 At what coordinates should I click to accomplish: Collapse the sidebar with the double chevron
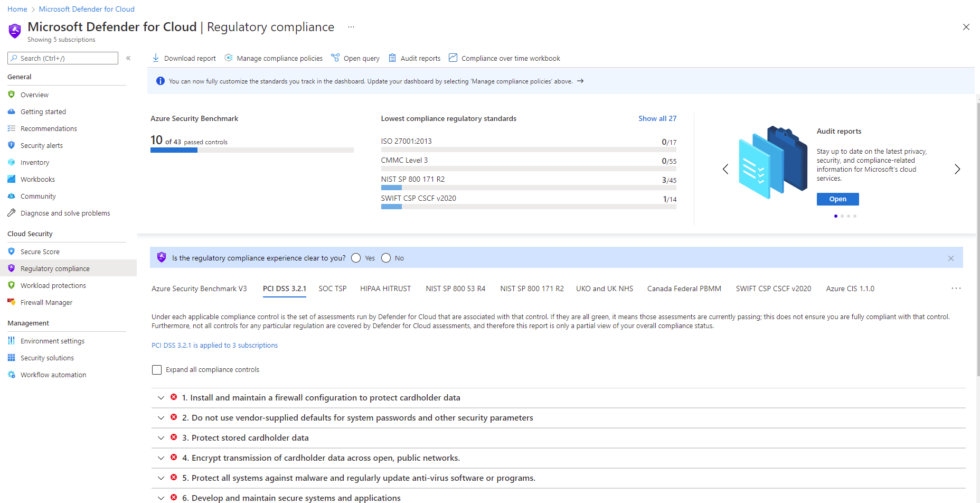click(x=128, y=58)
